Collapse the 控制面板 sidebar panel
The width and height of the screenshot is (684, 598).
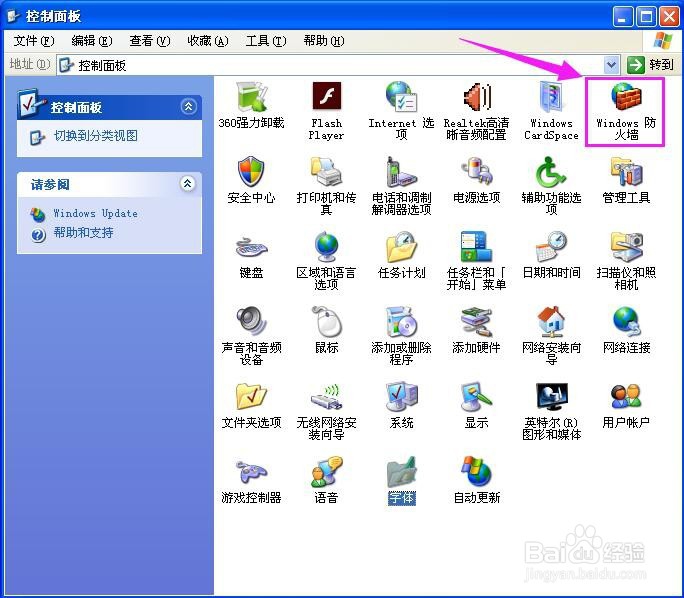(188, 106)
